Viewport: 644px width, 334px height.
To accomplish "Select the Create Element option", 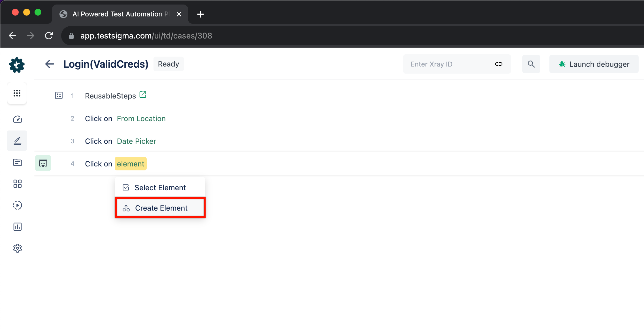I will pos(161,208).
